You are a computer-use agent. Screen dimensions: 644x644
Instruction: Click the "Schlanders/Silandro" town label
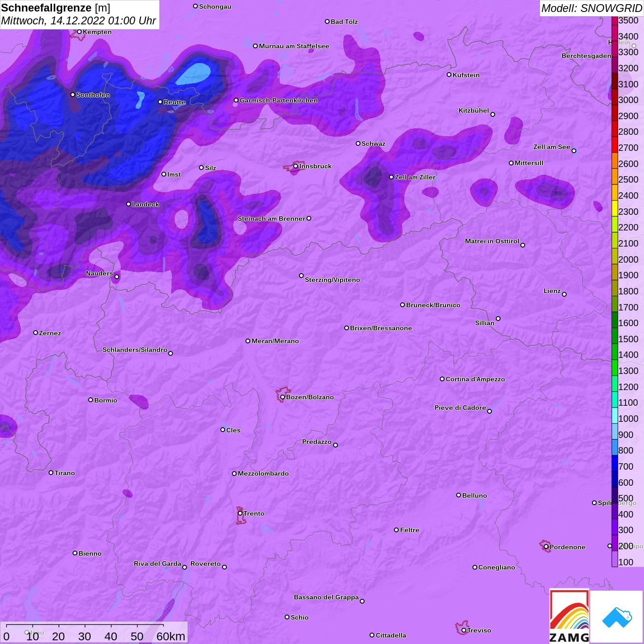(x=135, y=350)
